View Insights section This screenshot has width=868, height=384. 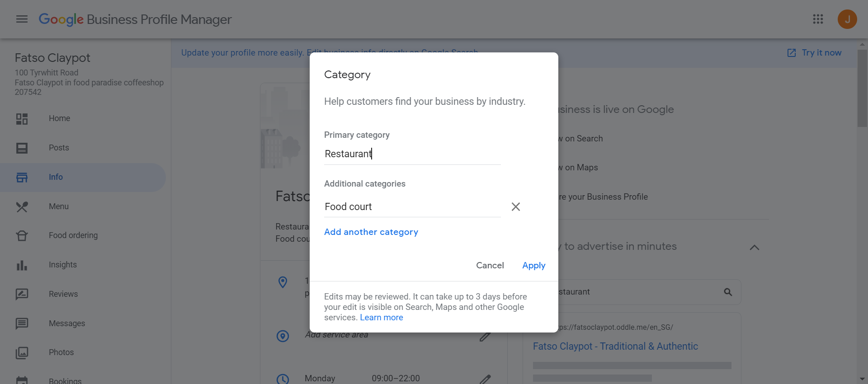tap(63, 265)
